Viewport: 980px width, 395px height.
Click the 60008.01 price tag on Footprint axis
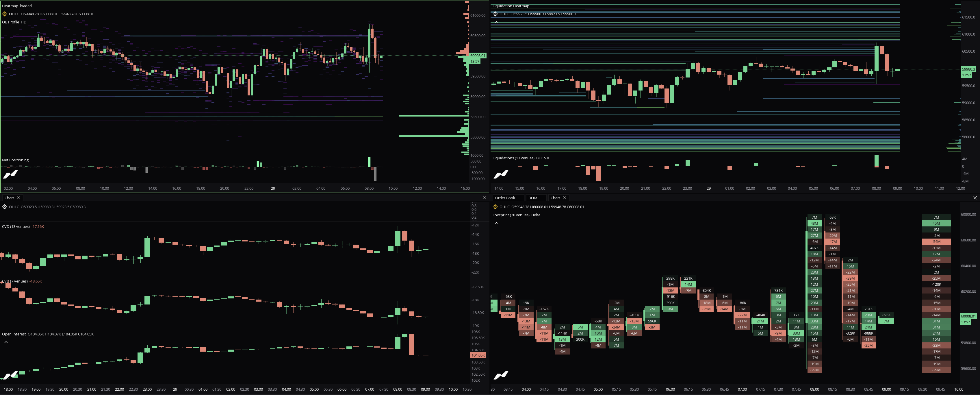click(x=968, y=316)
